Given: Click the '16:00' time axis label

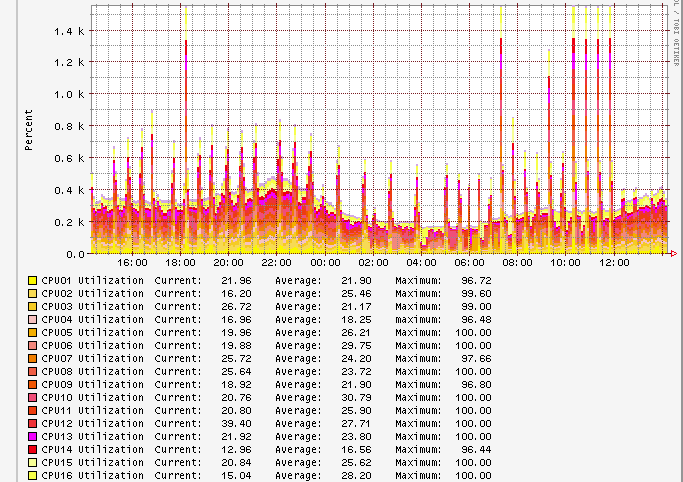Looking at the screenshot, I should 132,263.
